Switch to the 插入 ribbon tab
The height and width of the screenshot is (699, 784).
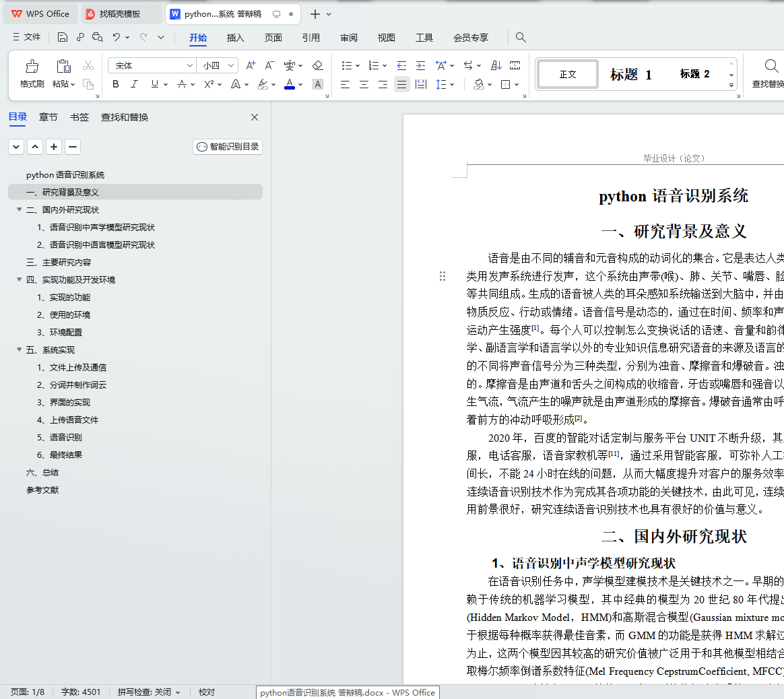click(235, 38)
